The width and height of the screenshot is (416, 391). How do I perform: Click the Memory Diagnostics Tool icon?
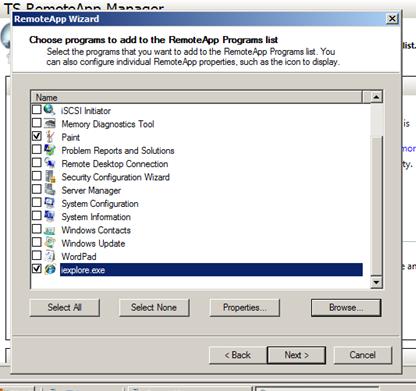(x=50, y=123)
